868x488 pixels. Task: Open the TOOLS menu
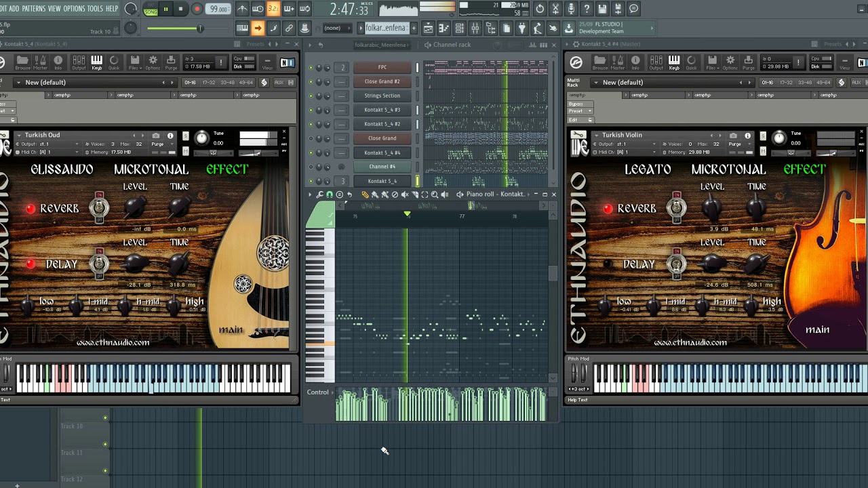(95, 9)
